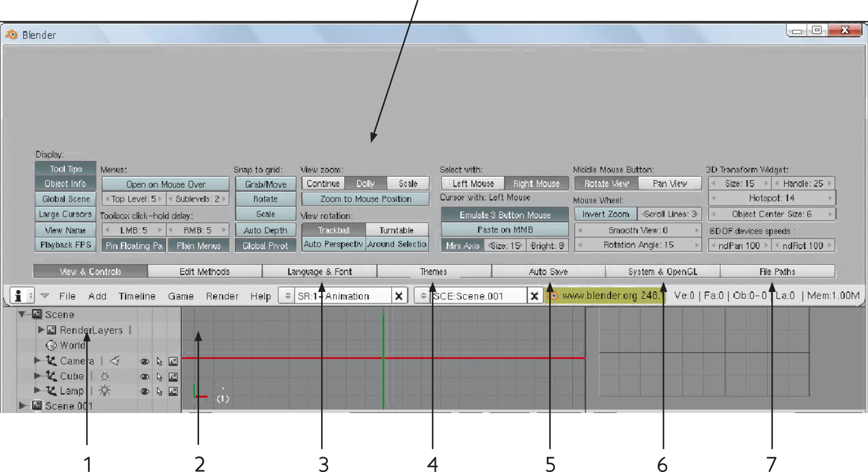The width and height of the screenshot is (868, 472).
Task: Open the scene selector arrows
Action: (x=423, y=296)
